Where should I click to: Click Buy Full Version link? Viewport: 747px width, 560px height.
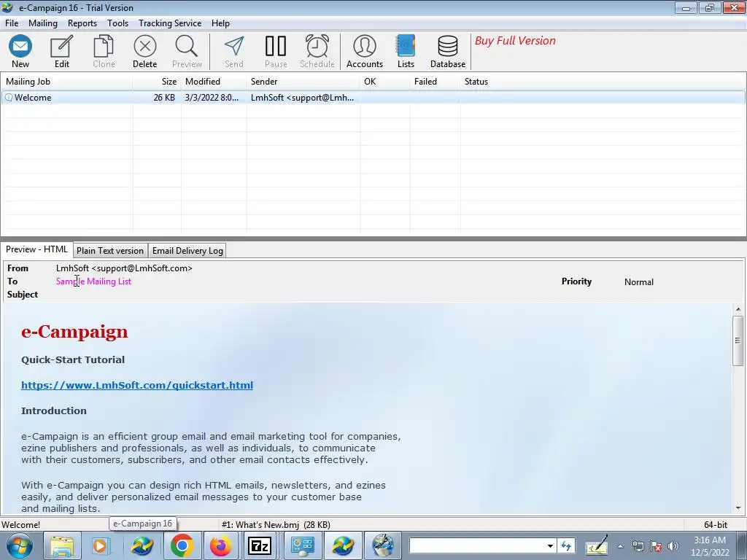coord(515,41)
